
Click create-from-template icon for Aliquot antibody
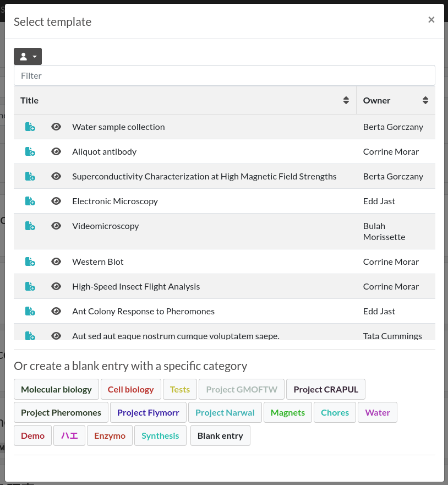tap(30, 152)
